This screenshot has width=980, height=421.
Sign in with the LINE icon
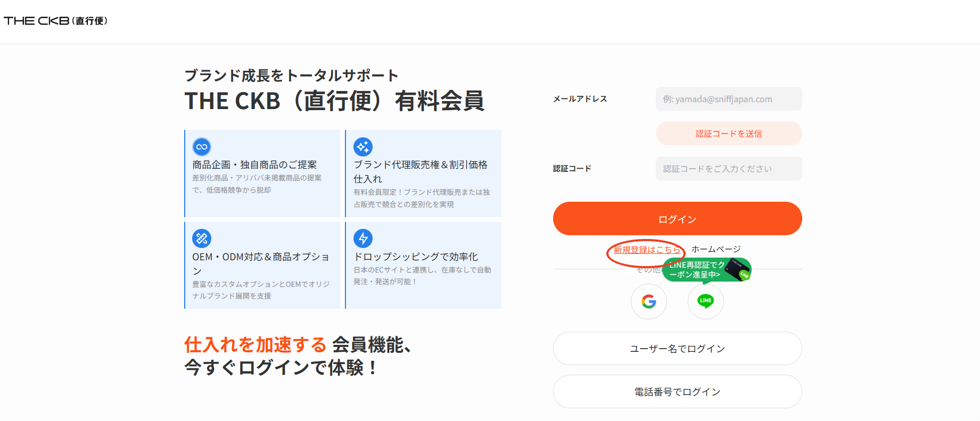[706, 301]
